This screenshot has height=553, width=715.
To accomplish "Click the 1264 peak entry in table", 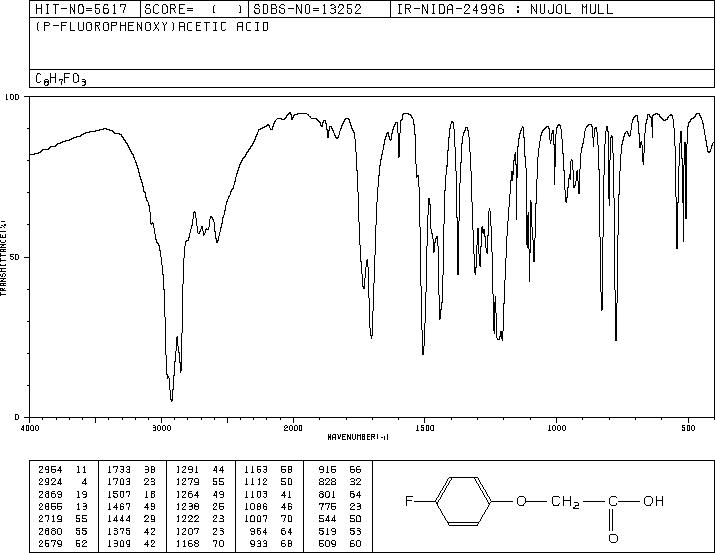I will pos(200,494).
